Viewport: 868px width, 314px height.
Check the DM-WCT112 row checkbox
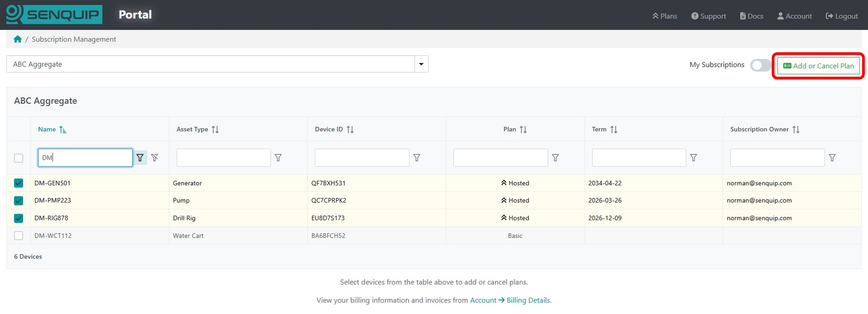(x=19, y=235)
